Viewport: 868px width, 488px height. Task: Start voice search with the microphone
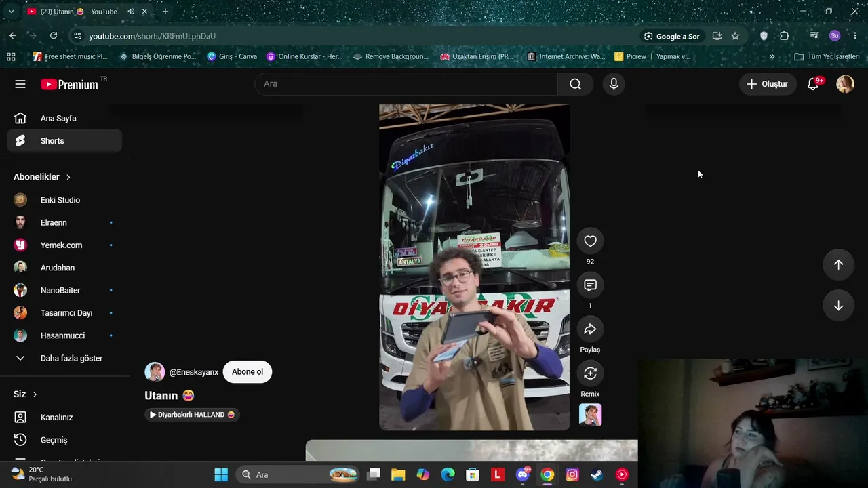[614, 84]
